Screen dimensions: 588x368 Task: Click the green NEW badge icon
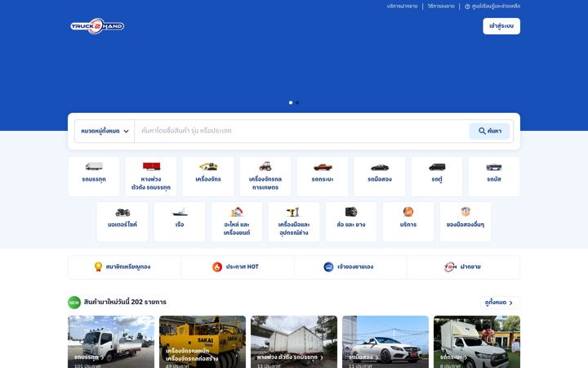click(74, 303)
